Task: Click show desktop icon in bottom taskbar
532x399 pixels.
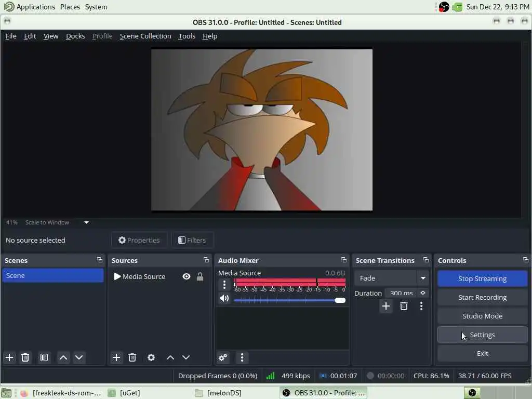Action: point(6,393)
